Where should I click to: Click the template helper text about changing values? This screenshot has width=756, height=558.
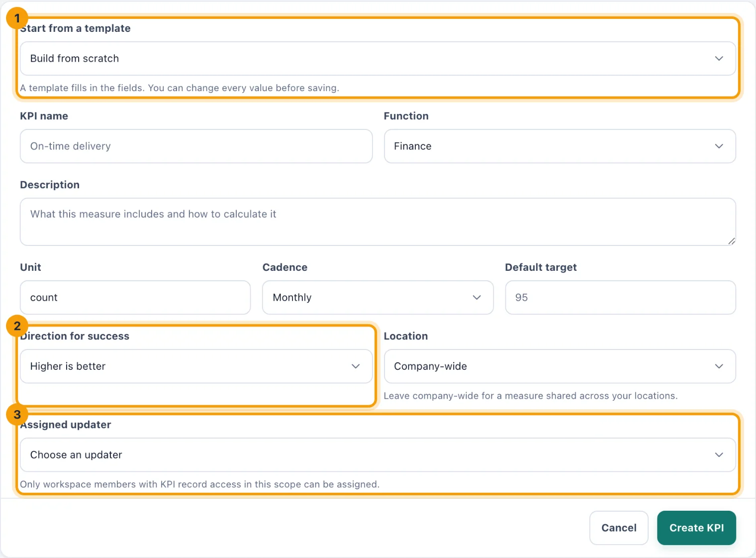(x=180, y=88)
